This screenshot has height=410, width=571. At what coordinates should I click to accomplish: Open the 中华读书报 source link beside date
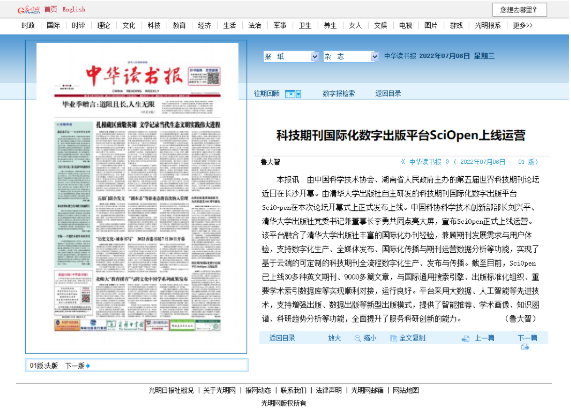[x=425, y=162]
